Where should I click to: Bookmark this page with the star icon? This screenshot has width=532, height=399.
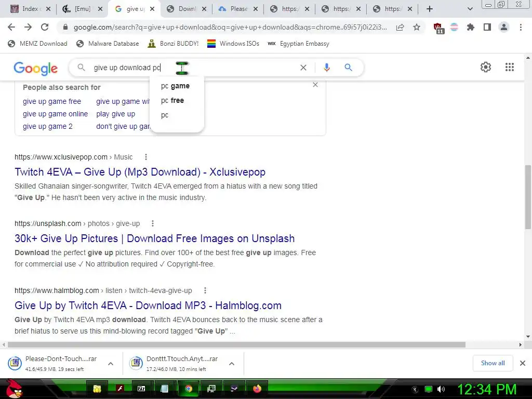point(417,27)
